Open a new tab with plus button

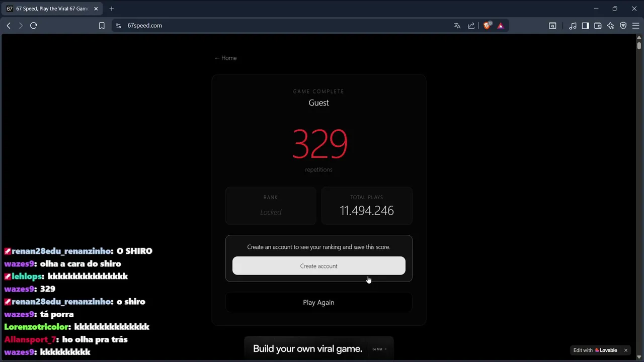point(112,9)
